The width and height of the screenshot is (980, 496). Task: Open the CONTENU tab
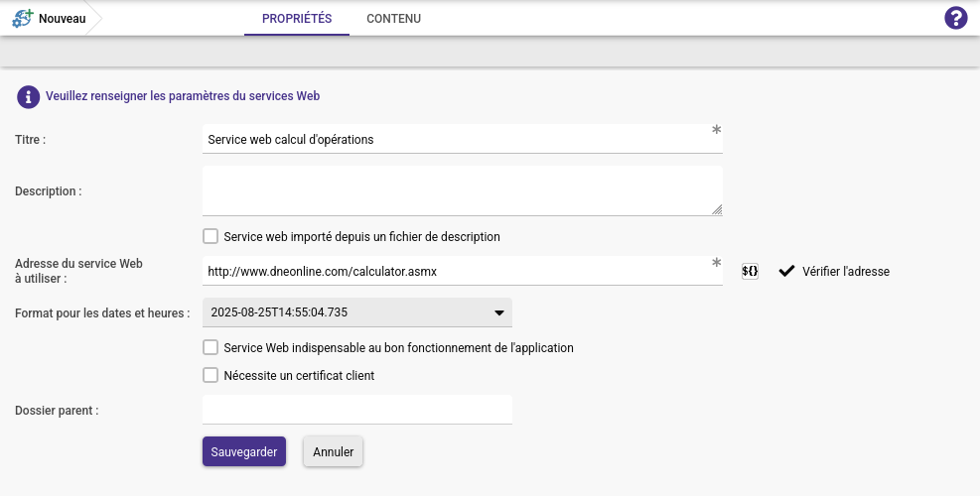(393, 19)
